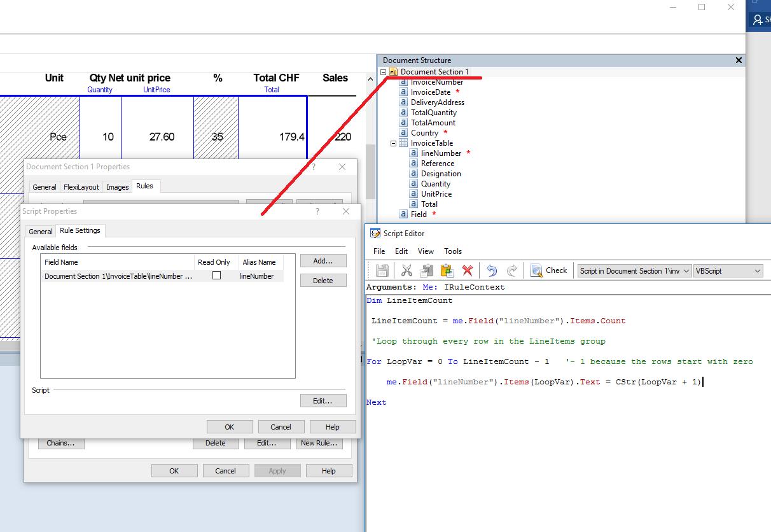Click the field icon beside InvoiceNumber
Image resolution: width=771 pixels, height=532 pixels.
[403, 82]
